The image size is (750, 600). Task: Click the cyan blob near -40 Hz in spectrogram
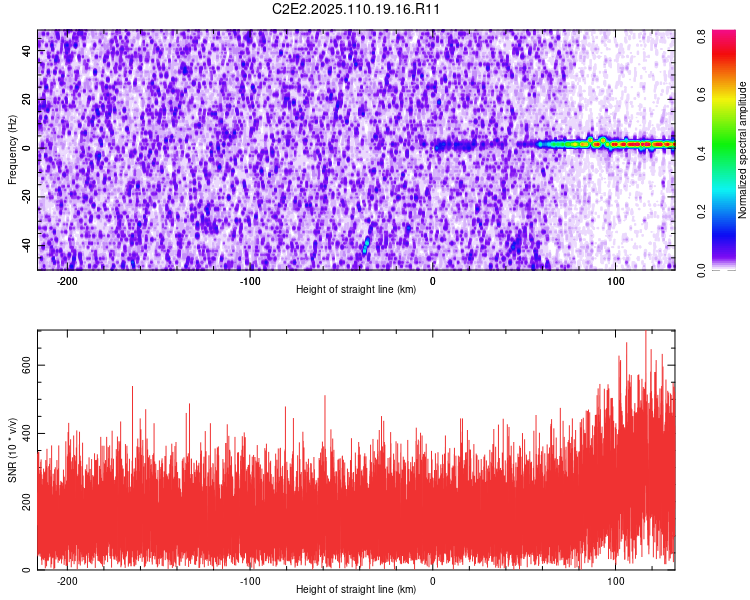coord(366,244)
